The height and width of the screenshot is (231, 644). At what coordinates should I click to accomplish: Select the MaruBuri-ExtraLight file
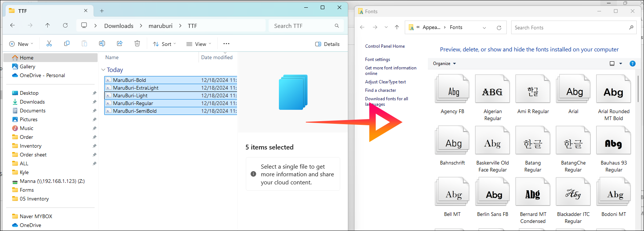tap(171, 88)
